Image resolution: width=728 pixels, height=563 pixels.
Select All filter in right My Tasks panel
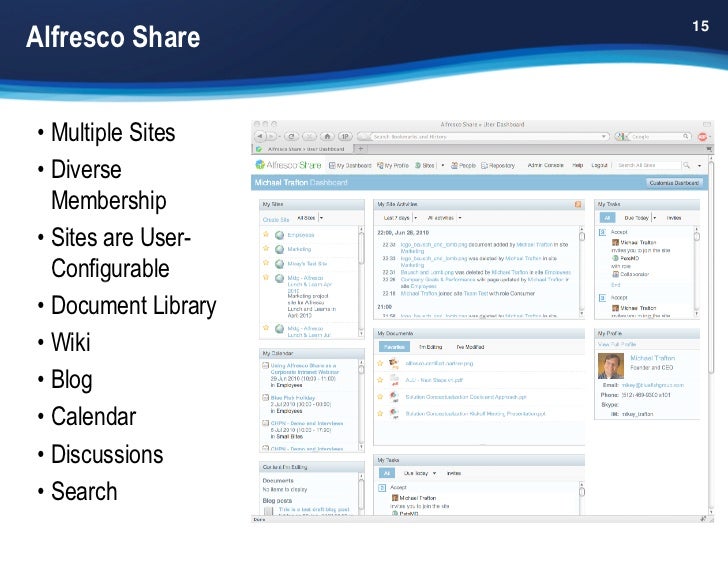coord(607,218)
